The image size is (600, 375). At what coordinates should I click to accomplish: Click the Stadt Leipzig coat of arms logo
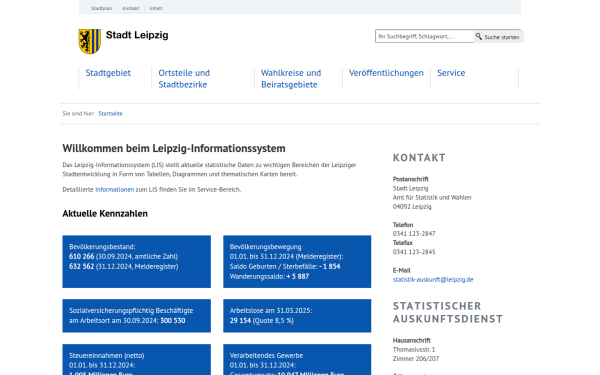90,41
